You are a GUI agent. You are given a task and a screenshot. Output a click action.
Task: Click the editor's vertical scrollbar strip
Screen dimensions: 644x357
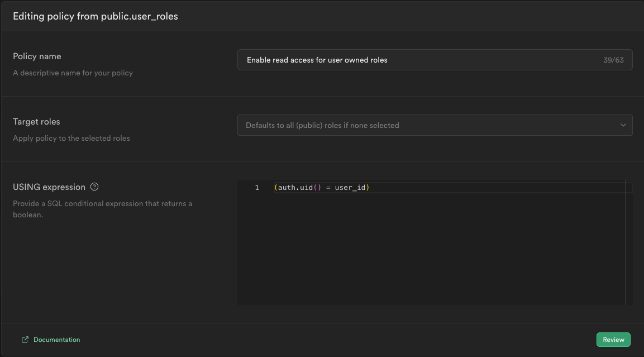[629, 242]
